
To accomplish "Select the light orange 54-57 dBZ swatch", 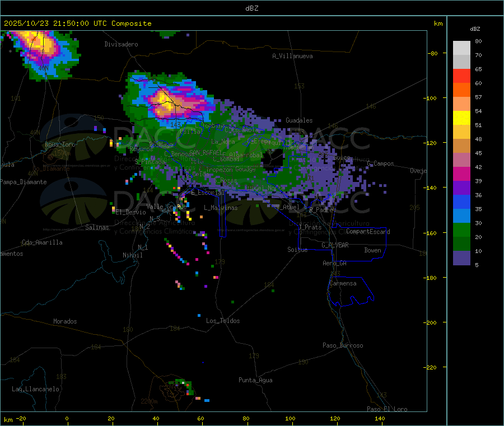I will [461, 104].
